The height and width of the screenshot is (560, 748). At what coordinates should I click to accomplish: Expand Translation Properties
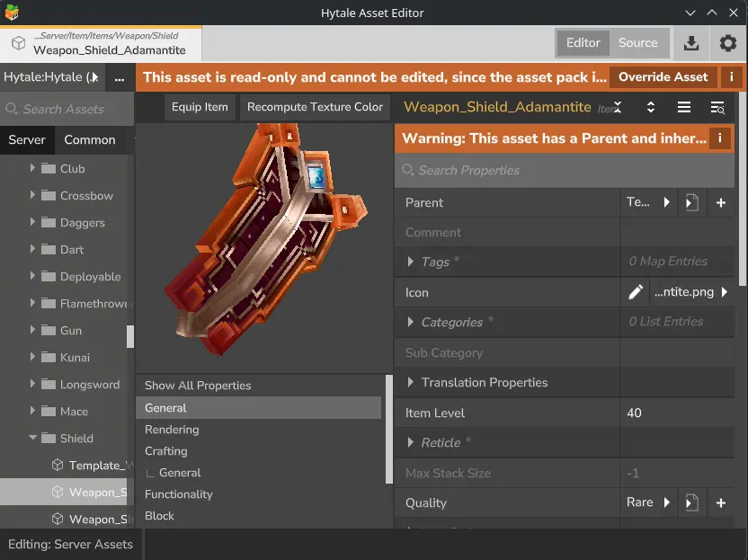point(410,382)
